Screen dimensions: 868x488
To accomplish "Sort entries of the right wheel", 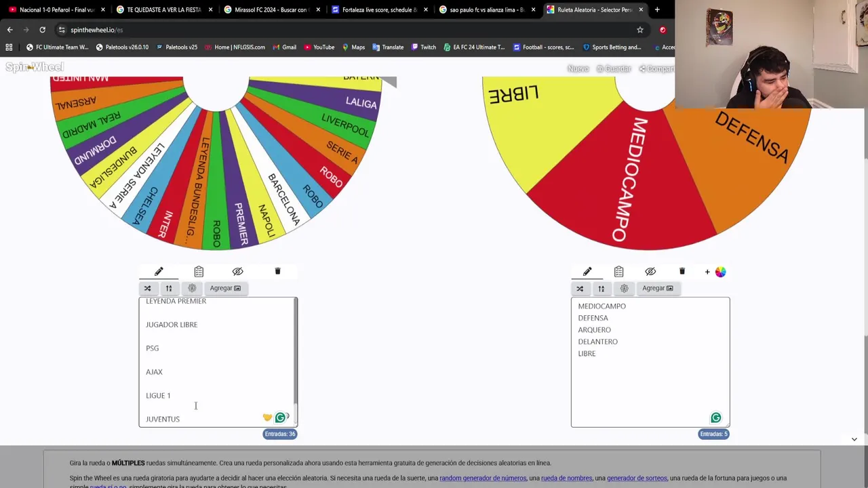I will pyautogui.click(x=601, y=288).
